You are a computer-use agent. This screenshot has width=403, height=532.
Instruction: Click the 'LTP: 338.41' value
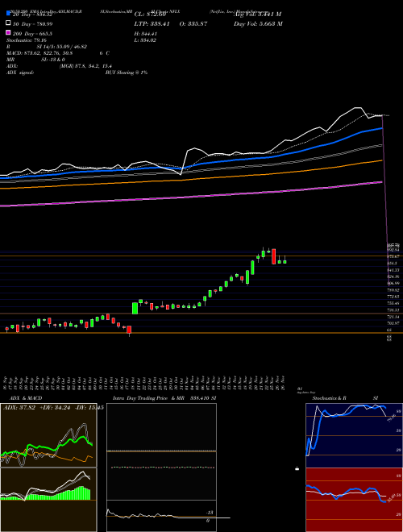(152, 23)
